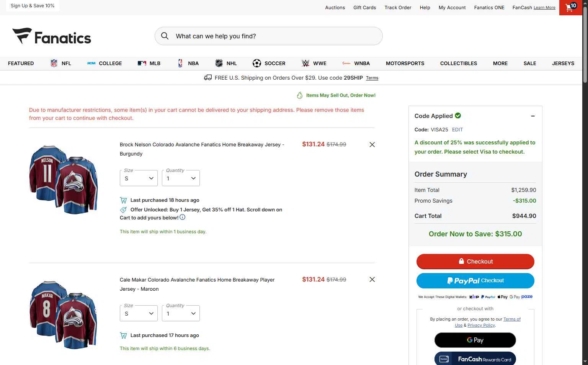Open Fanatics ONE link

coord(489,7)
